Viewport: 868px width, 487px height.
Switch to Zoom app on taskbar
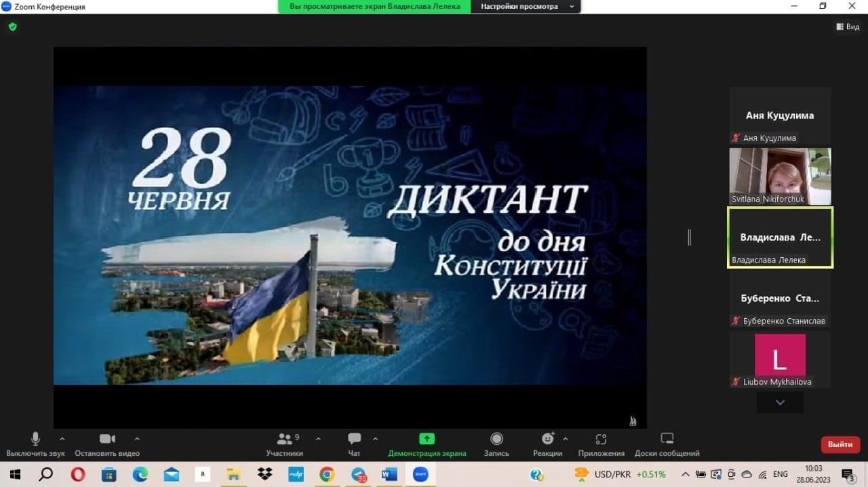420,474
